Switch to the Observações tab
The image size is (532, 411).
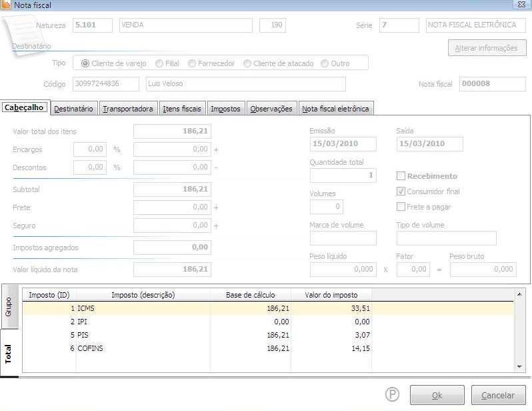(x=272, y=109)
